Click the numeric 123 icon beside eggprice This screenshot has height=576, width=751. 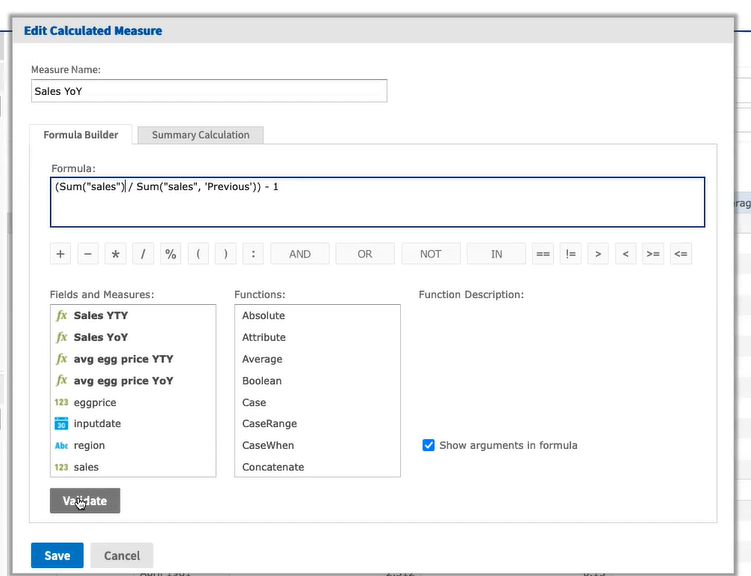(61, 402)
